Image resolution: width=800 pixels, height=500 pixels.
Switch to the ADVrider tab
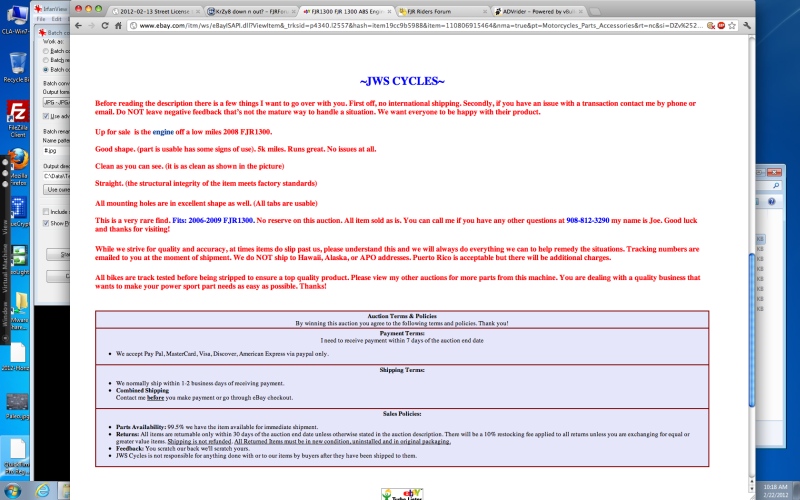[x=538, y=11]
